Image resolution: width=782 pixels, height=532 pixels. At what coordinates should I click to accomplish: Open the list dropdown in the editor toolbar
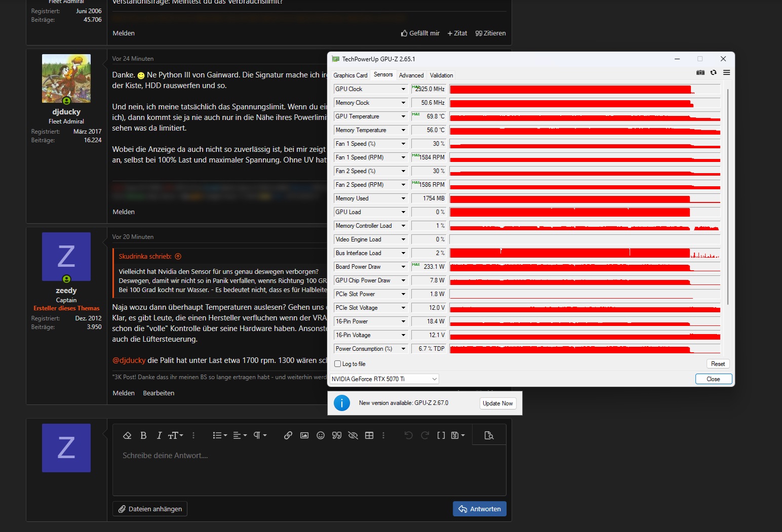(220, 435)
